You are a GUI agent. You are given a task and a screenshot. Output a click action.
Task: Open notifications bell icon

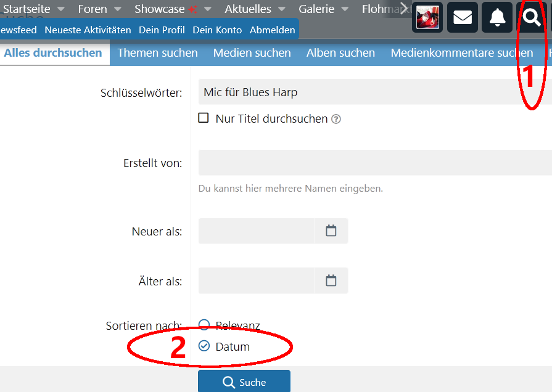point(497,17)
